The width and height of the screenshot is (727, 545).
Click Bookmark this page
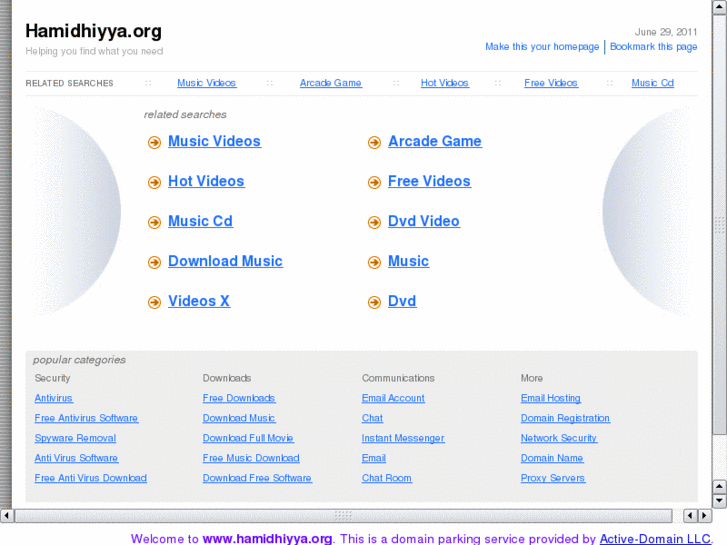[653, 46]
